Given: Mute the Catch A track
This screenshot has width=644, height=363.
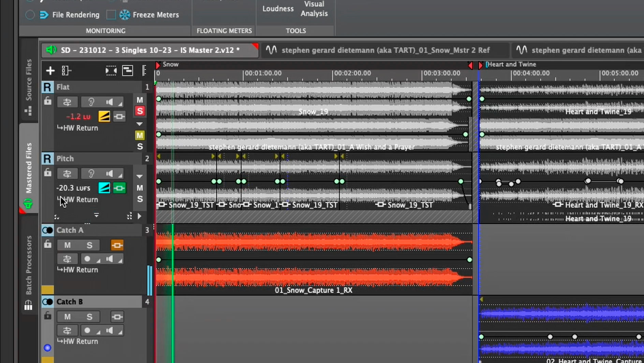Looking at the screenshot, I should 68,245.
